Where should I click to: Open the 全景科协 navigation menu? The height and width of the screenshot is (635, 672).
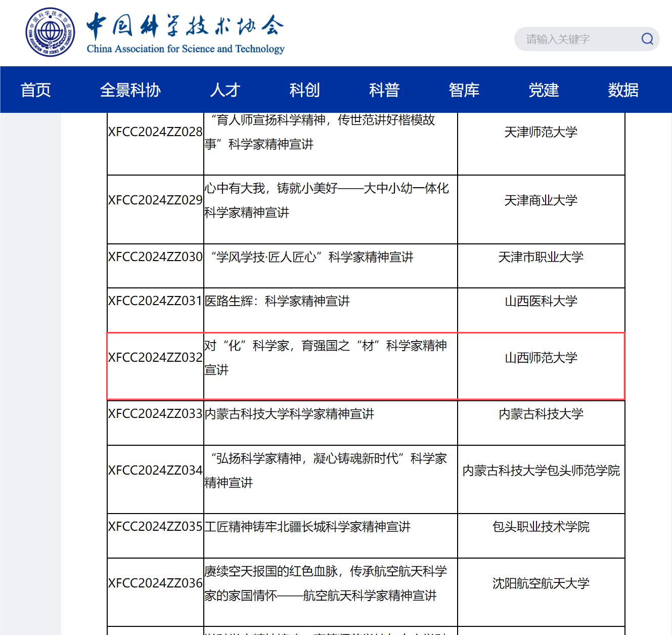click(x=130, y=90)
